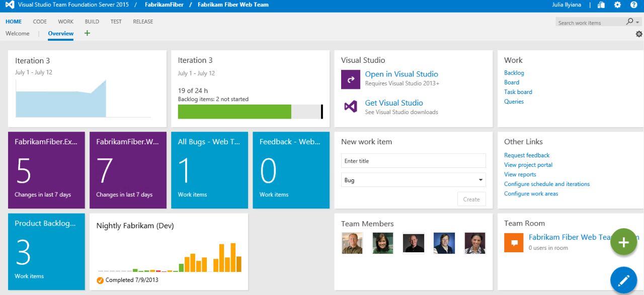Expand the Bug work item type dropdown
This screenshot has width=644, height=295.
pyautogui.click(x=480, y=180)
